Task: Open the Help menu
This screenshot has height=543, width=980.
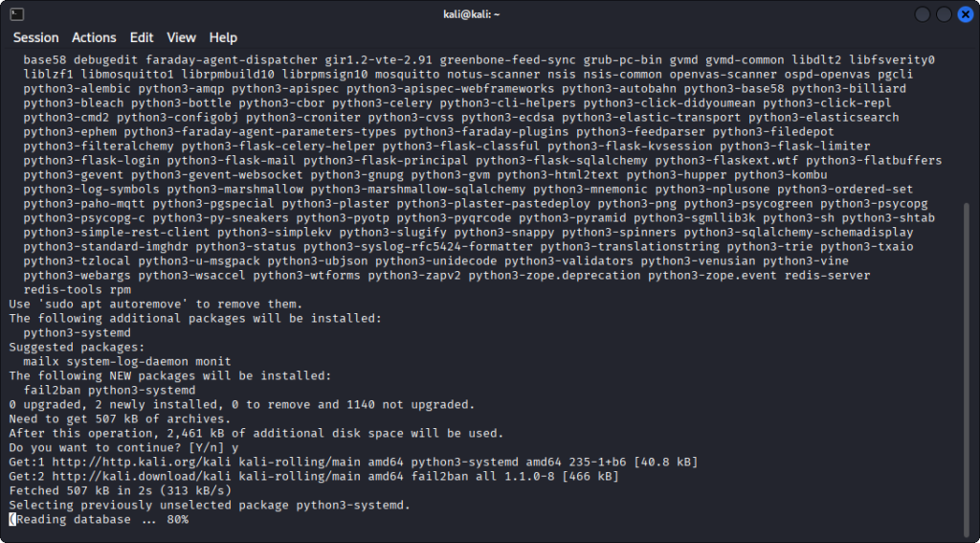Action: point(223,37)
